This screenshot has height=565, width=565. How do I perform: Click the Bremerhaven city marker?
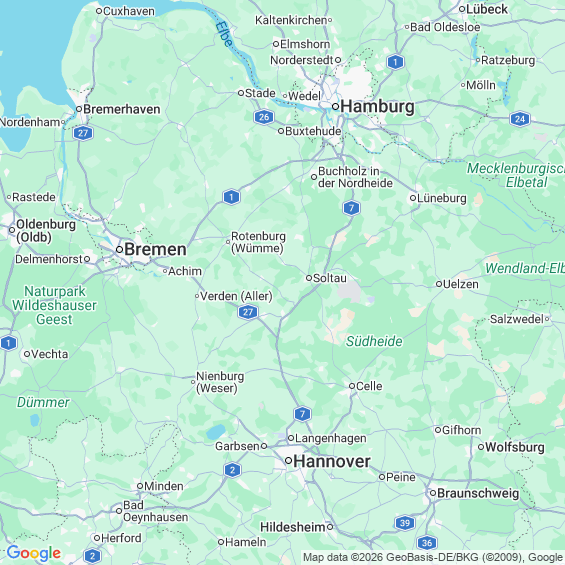(79, 109)
